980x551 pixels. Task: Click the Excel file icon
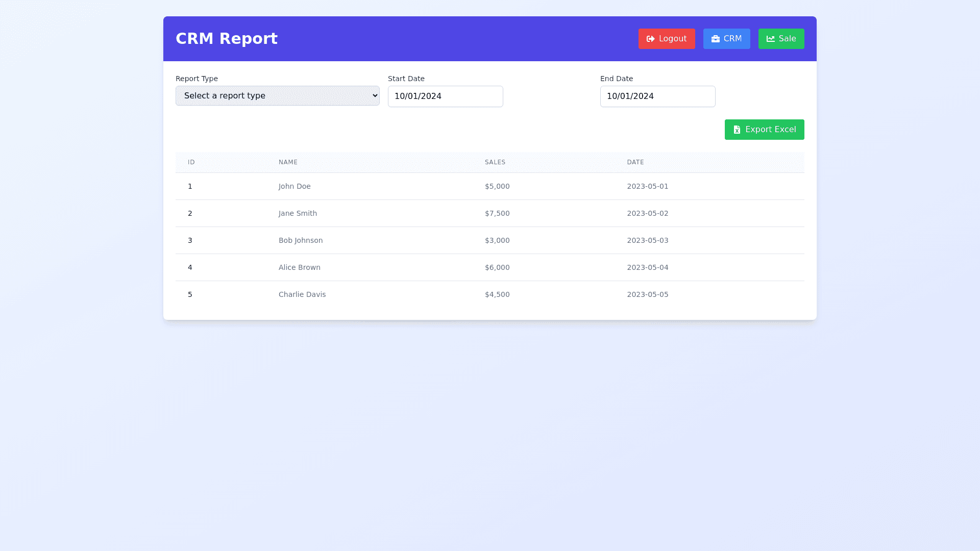737,130
